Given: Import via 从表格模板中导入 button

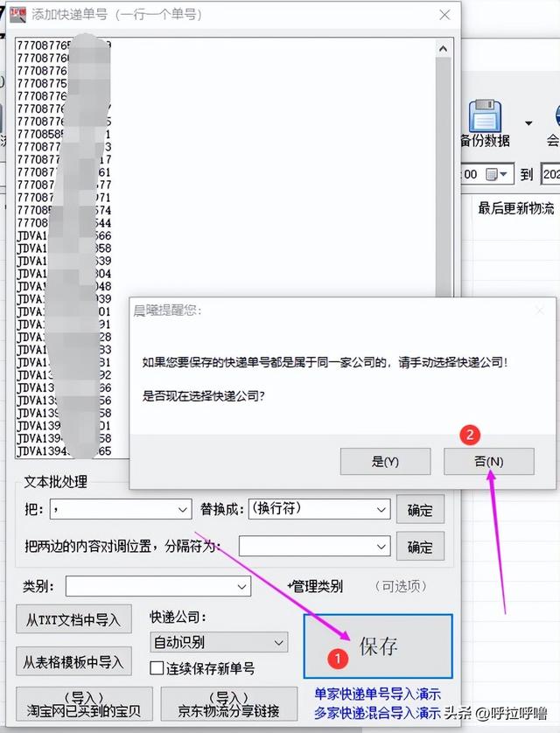Looking at the screenshot, I should 73,661.
